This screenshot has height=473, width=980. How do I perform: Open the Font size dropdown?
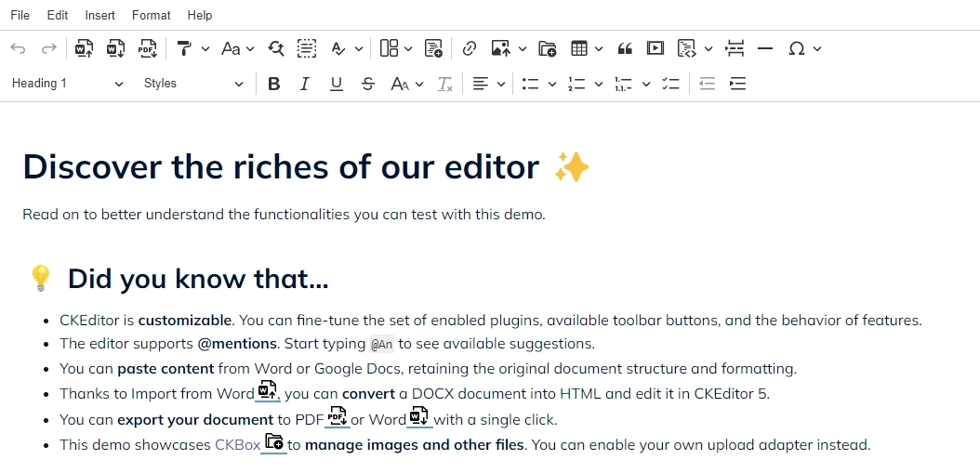(x=407, y=84)
